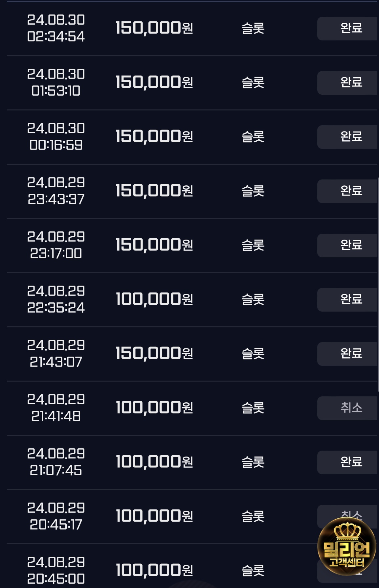The width and height of the screenshot is (379, 588).
Task: Click 취소 status for 21:41:48 entry
Action: (348, 408)
